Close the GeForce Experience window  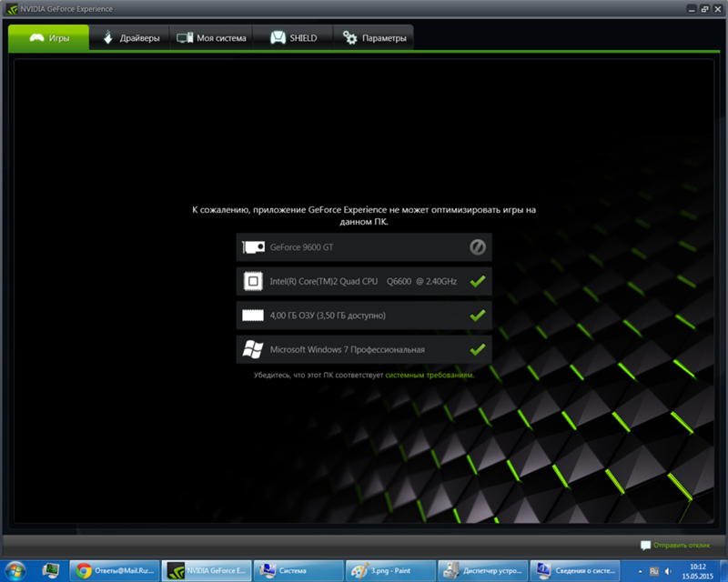[x=718, y=9]
